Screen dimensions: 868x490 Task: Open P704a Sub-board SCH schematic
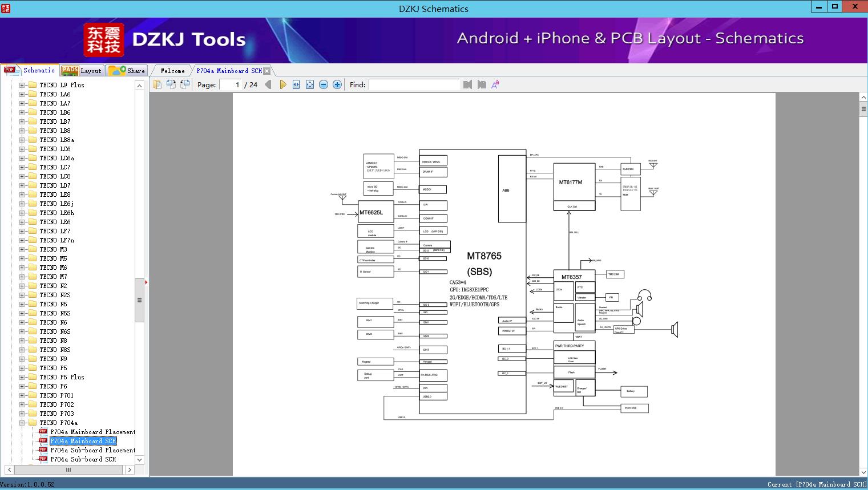[83, 459]
